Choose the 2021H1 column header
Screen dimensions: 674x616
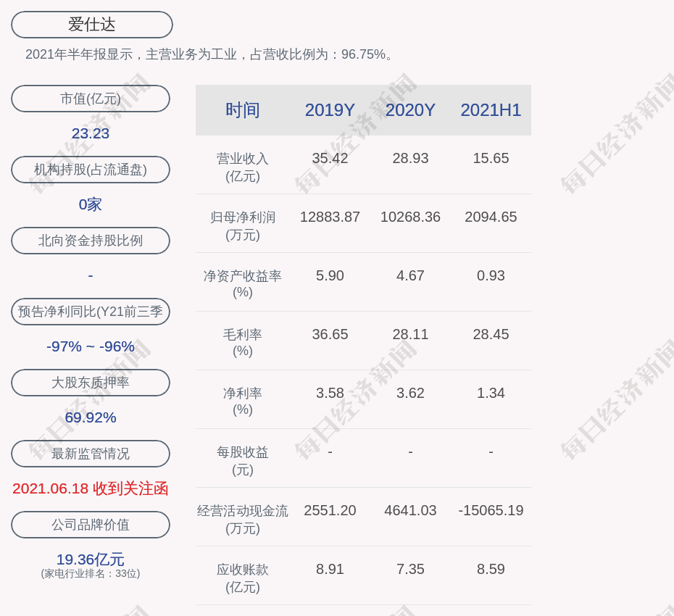[491, 110]
